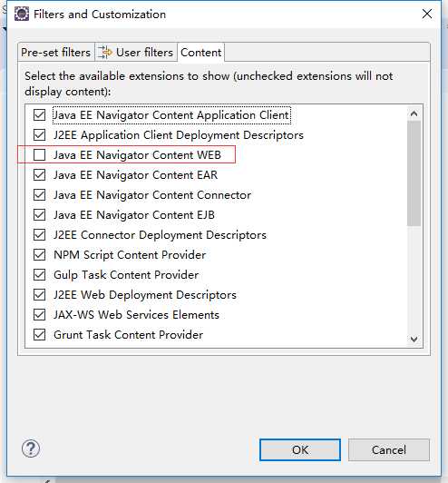Select 'J2EE Application Client Deployment Descriptors' label text
448x483 pixels.
pyautogui.click(x=179, y=135)
